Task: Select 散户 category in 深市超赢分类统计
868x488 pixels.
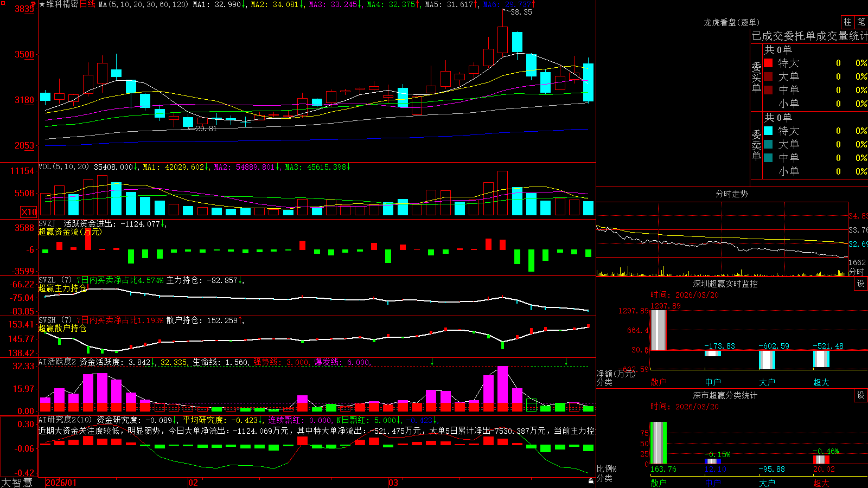Action: [659, 483]
